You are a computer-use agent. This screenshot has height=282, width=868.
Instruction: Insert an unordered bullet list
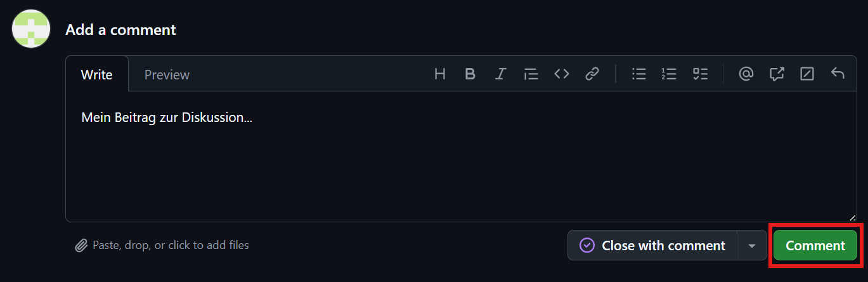click(639, 74)
